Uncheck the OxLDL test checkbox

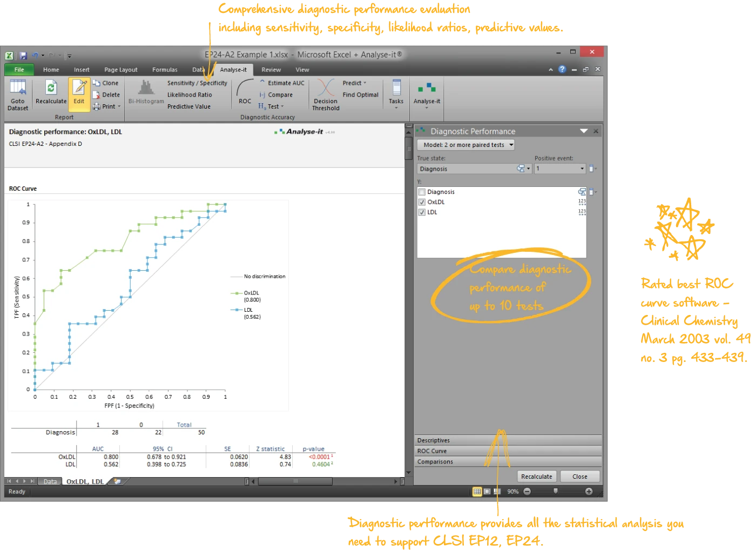(x=422, y=202)
